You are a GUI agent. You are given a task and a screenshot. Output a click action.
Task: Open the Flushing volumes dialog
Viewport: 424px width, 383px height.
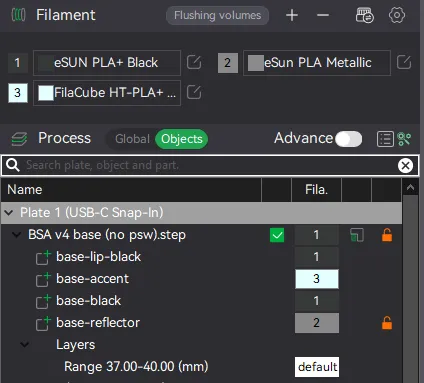click(x=217, y=15)
